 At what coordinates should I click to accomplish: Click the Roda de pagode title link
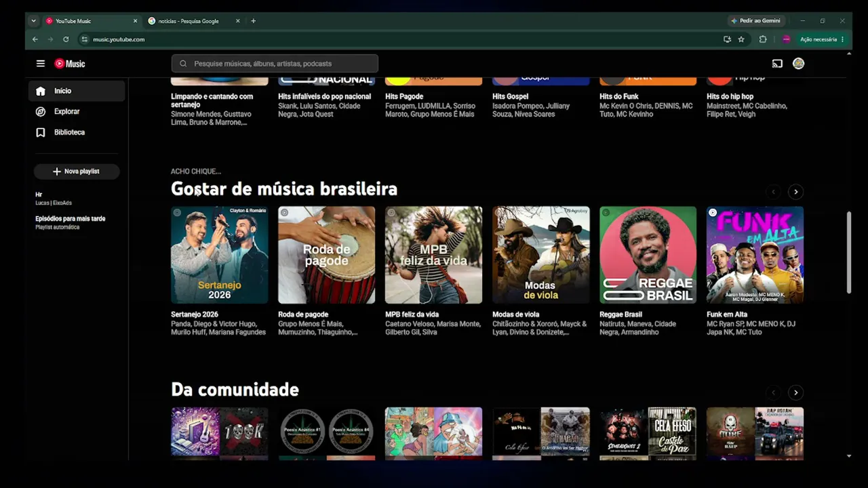click(x=303, y=314)
